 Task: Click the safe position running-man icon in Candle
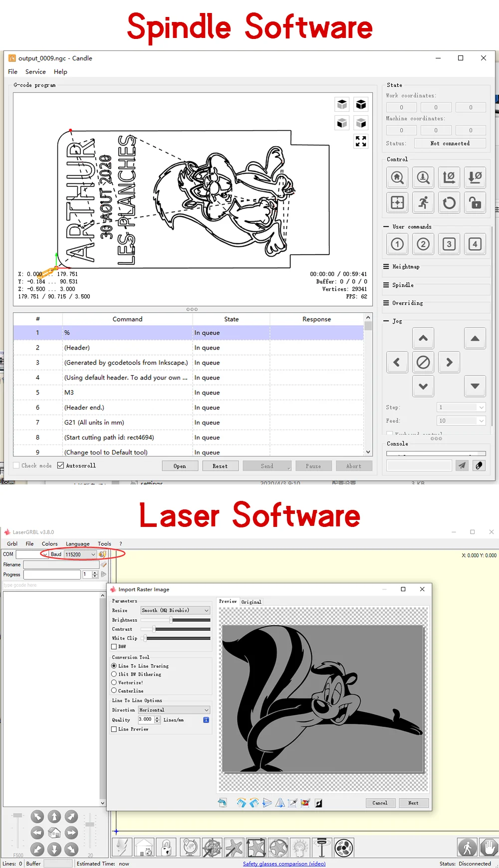[x=423, y=203]
